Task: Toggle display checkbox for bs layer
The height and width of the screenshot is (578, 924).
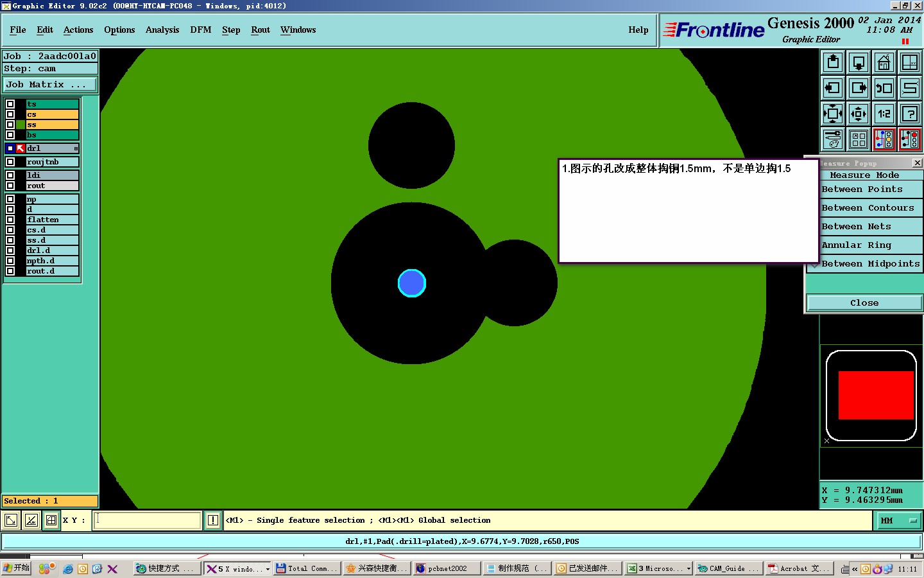Action: click(x=10, y=135)
